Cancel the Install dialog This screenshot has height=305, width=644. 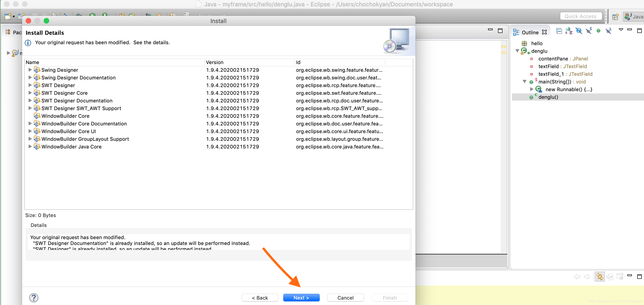(x=345, y=298)
